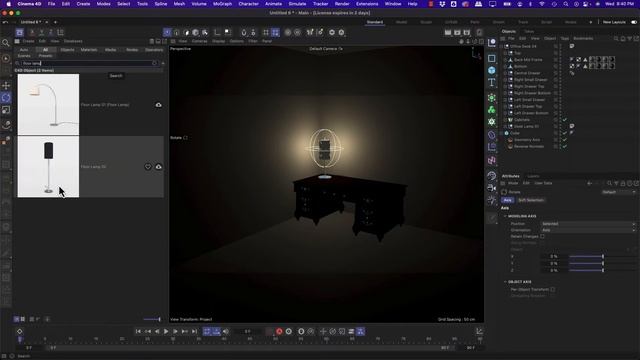Collapse the Office Desk 04 hierarchy
640x360 pixels.
502,46
